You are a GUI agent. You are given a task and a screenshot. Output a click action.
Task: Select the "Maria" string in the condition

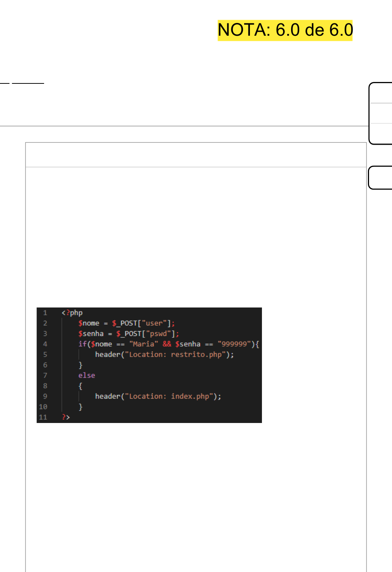pyautogui.click(x=144, y=344)
